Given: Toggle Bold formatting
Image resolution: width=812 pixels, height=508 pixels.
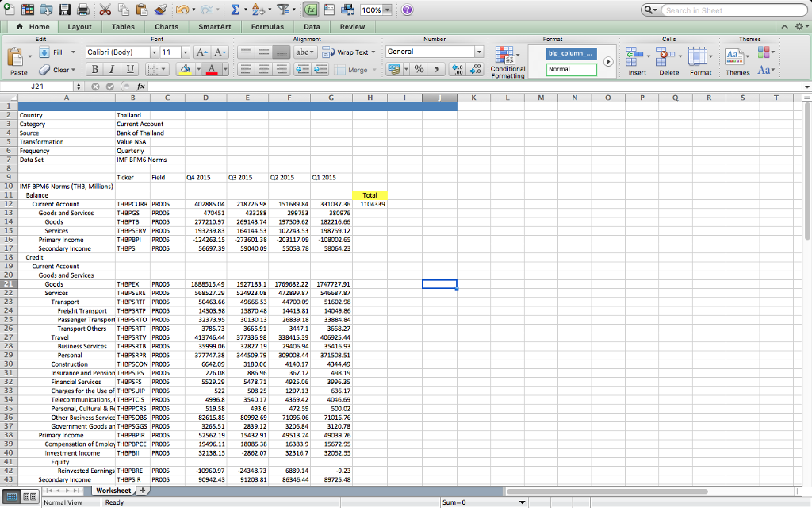Looking at the screenshot, I should 94,70.
